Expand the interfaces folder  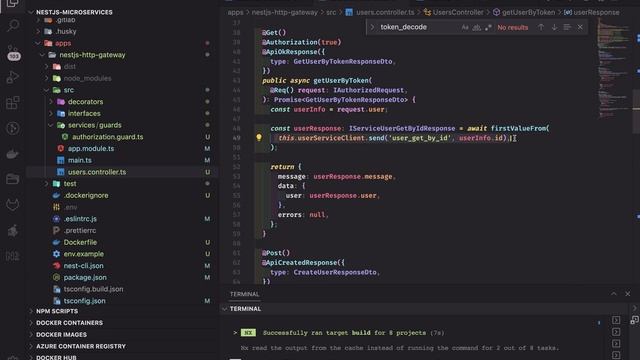(51, 113)
